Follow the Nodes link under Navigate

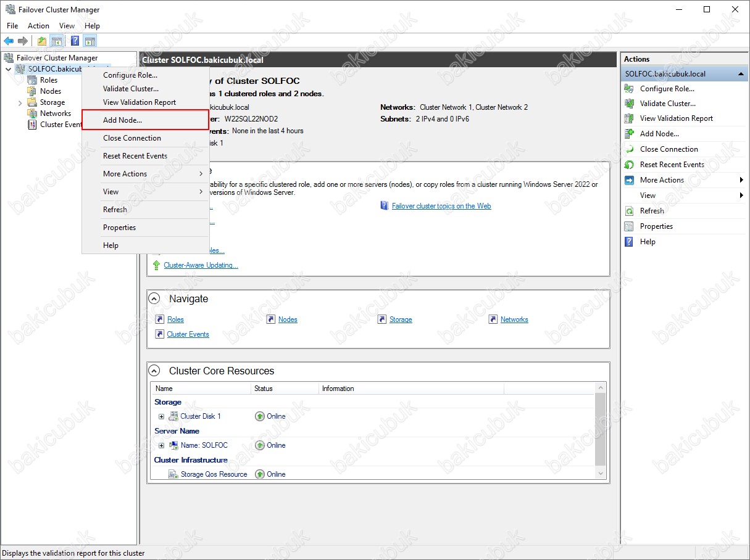click(x=288, y=319)
